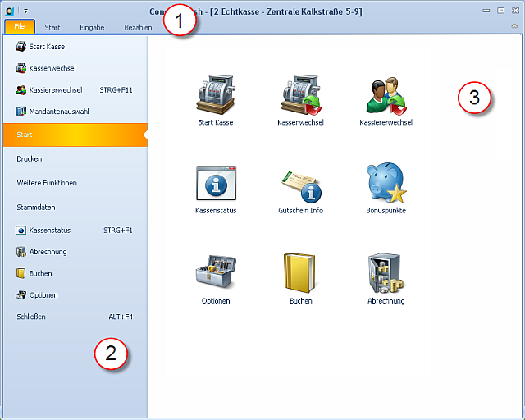This screenshot has width=525, height=420.
Task: Open the Bonuspunkte piggy bank icon
Action: tap(386, 184)
